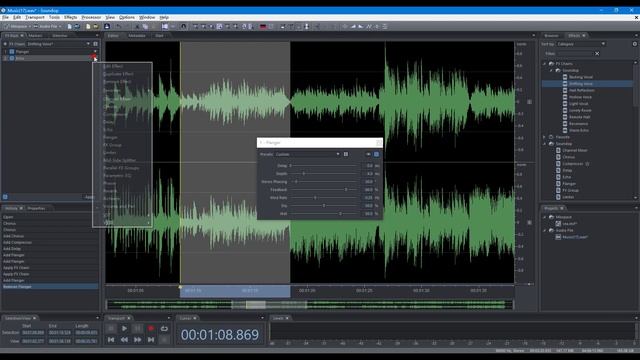Screen dimensions: 640x360
Task: Click the Stop button in Transport
Action: [x=111, y=328]
